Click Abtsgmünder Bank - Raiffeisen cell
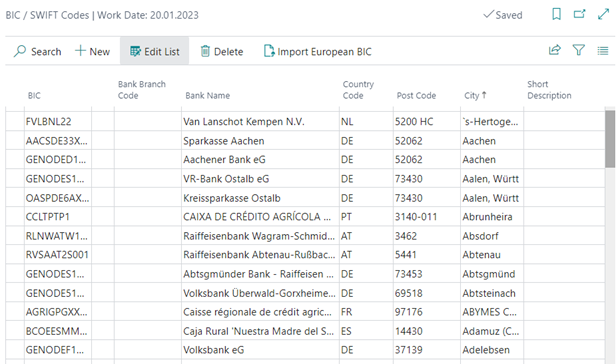Image resolution: width=616 pixels, height=364 pixels. click(x=260, y=274)
